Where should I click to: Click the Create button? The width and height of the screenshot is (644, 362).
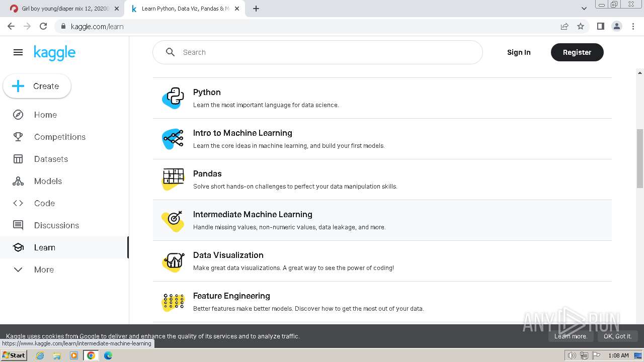tap(37, 86)
